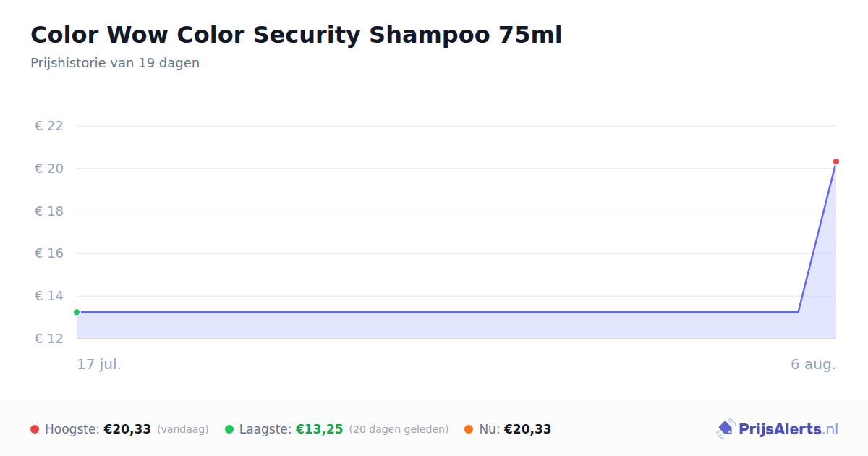This screenshot has width=868, height=456.
Task: Select the red highest-price point on chart
Action: point(836,161)
